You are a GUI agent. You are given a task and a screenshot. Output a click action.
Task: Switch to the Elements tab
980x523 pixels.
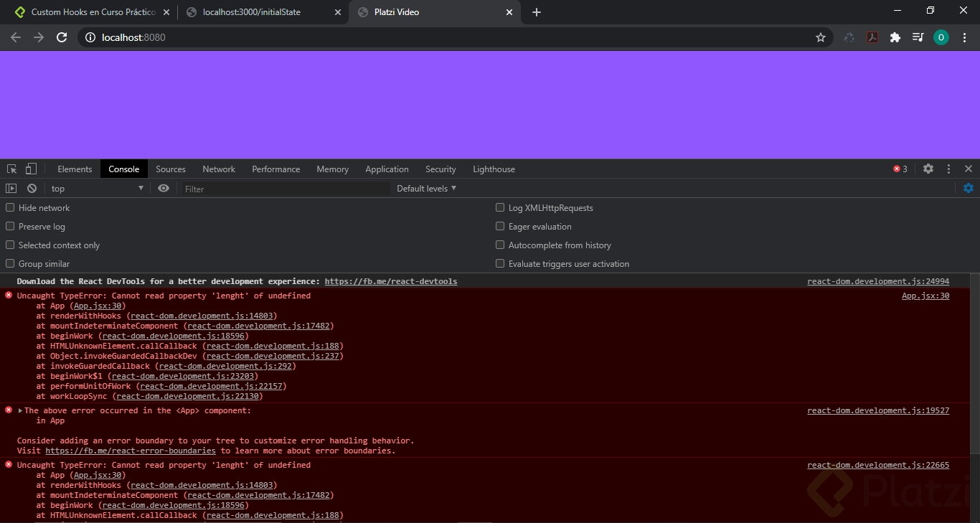click(75, 169)
